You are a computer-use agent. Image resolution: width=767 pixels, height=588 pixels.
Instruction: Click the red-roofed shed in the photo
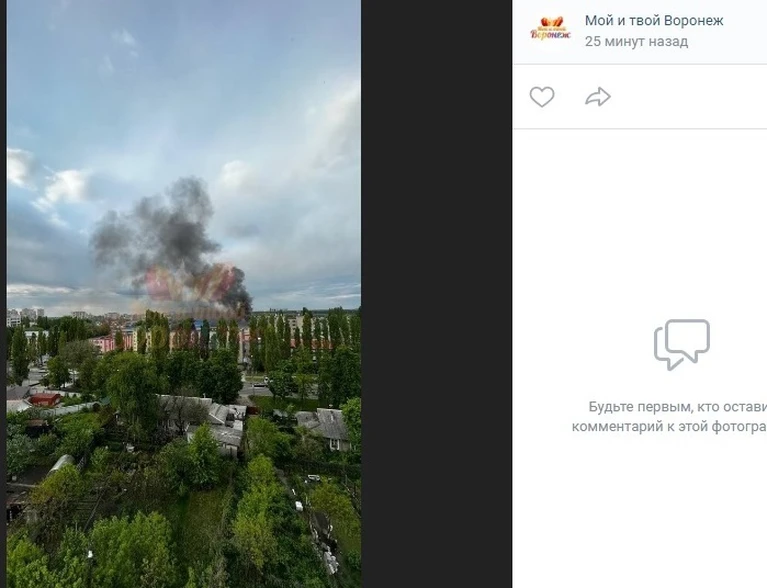[45, 399]
